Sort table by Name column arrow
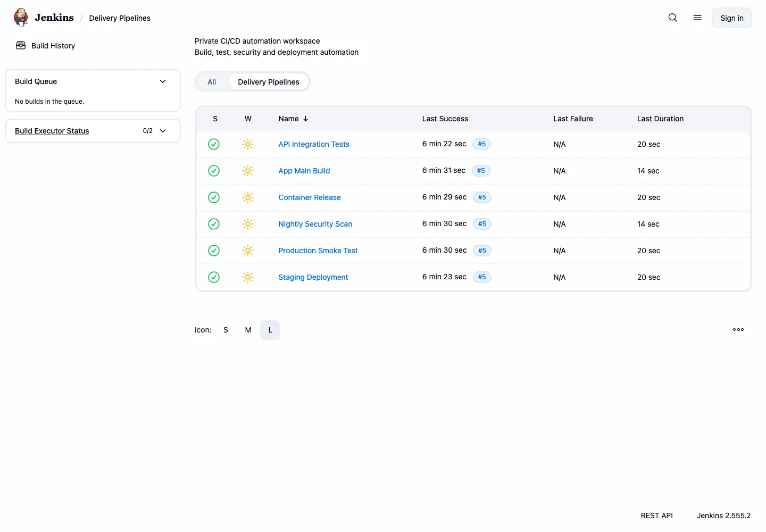 305,119
